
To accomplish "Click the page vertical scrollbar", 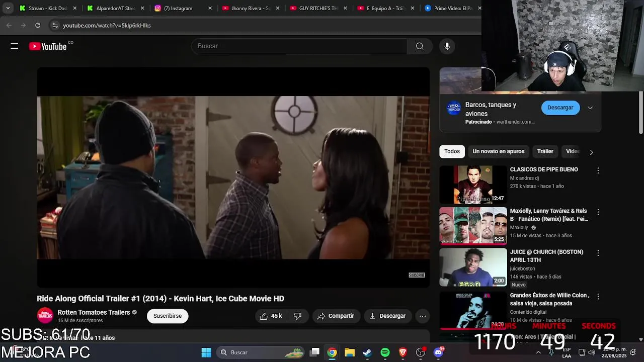I will tap(640, 113).
